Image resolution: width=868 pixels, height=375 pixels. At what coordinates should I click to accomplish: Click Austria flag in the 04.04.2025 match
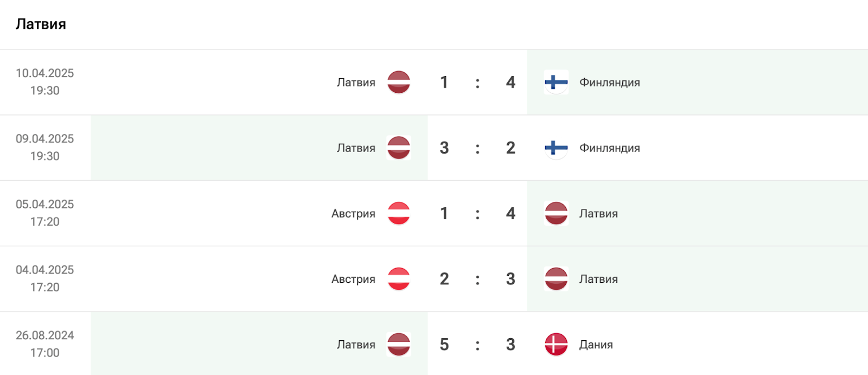pyautogui.click(x=399, y=279)
